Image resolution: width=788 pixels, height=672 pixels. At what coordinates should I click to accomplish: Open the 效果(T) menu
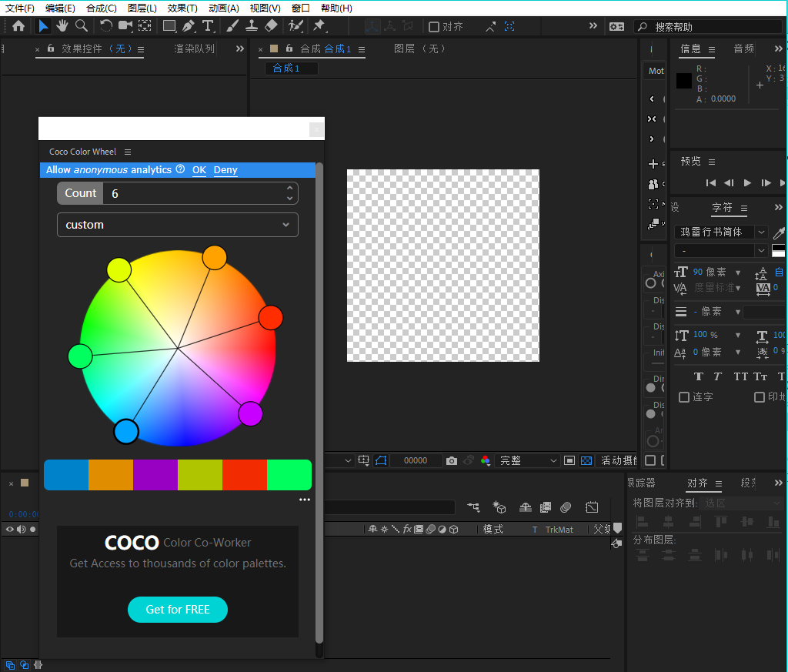click(182, 8)
